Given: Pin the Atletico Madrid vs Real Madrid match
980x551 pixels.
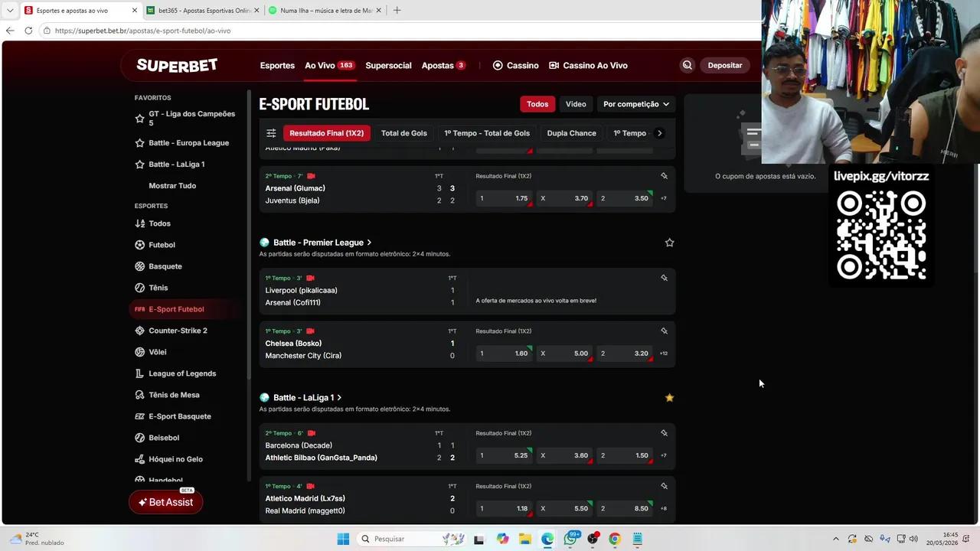Looking at the screenshot, I should click(664, 487).
